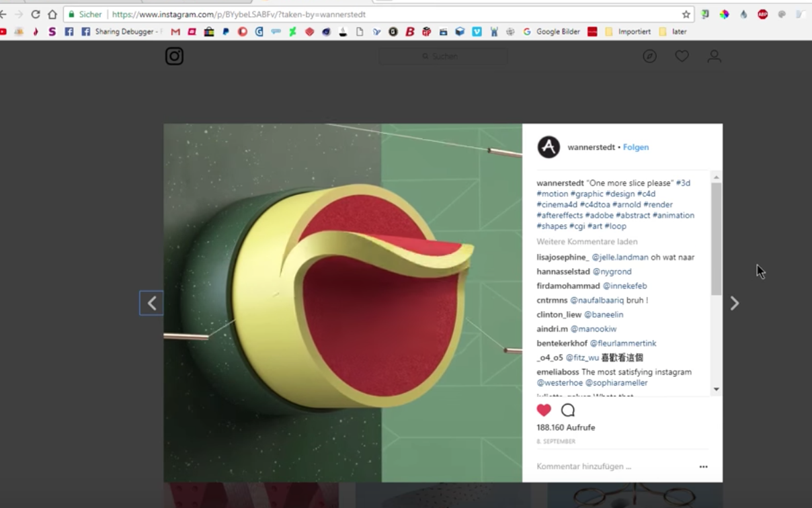Open activity via the heart icon in header
Viewport: 812px width, 508px height.
tap(682, 56)
